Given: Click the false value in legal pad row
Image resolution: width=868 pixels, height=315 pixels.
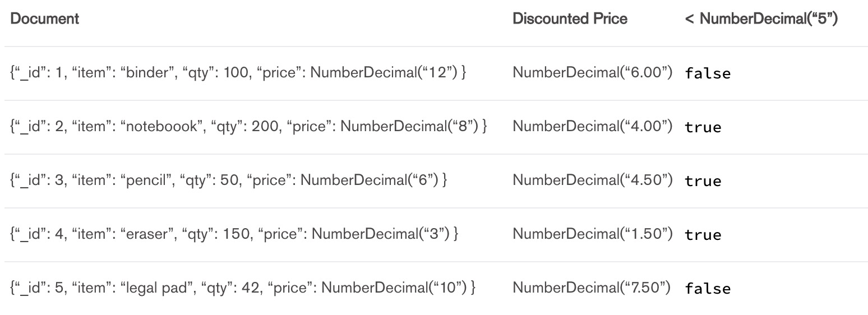Looking at the screenshot, I should click(708, 289).
